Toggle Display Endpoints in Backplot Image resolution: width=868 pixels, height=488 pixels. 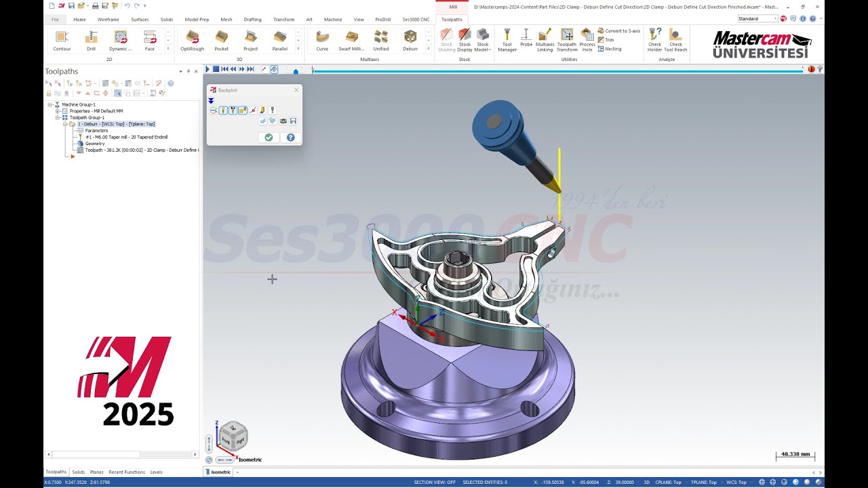252,110
